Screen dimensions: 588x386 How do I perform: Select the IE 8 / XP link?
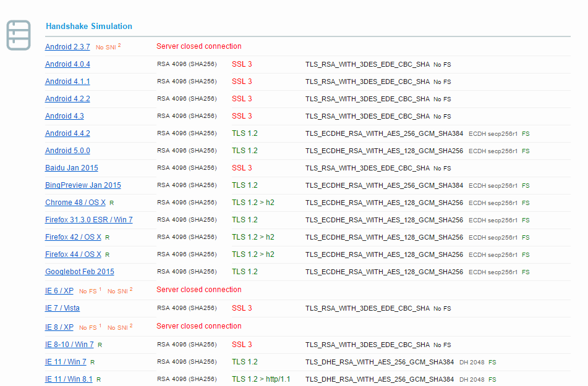click(x=59, y=327)
